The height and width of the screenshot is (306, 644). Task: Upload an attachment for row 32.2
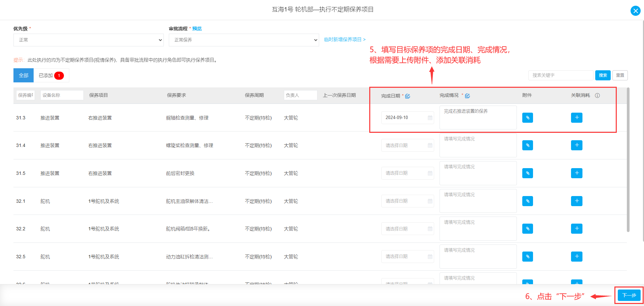(528, 229)
